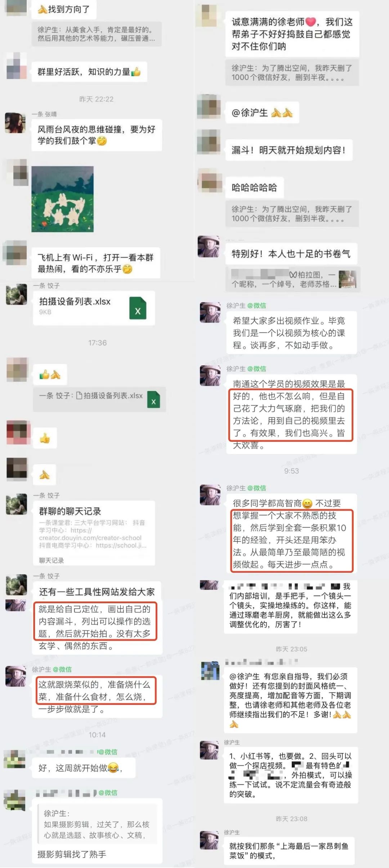Click 一条 饺子's avatar beside the xlsx file
Screen dimensions: 389x868
17,294
